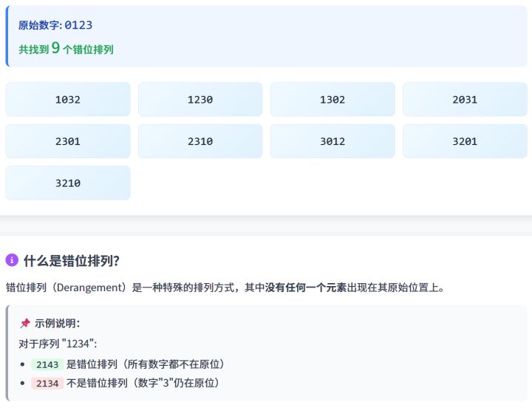The image size is (532, 408).
Task: Pick the 2301 permutation card
Action: 68,141
